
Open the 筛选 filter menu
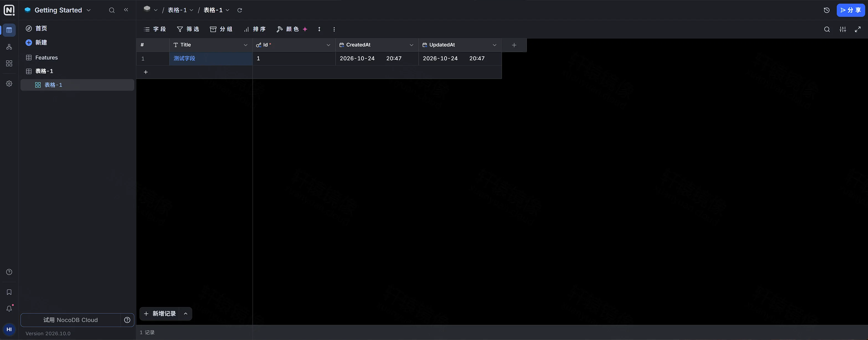coord(188,29)
